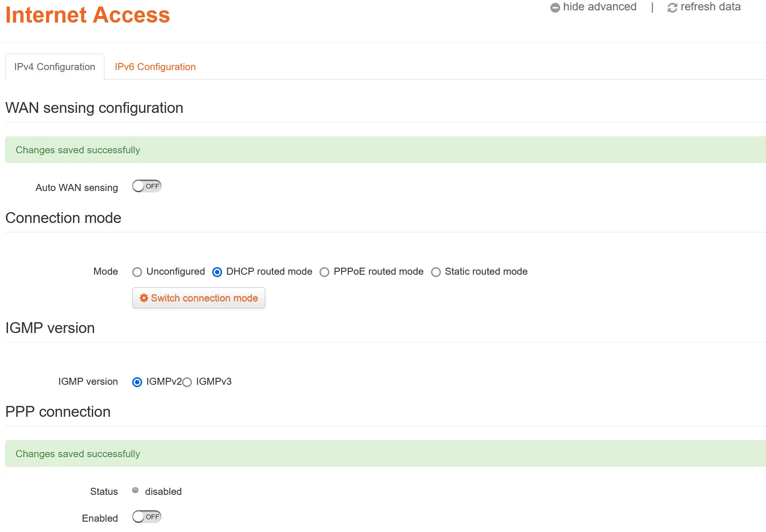Choose the IGMPv3 radio button
This screenshot has height=532, width=766.
(187, 382)
